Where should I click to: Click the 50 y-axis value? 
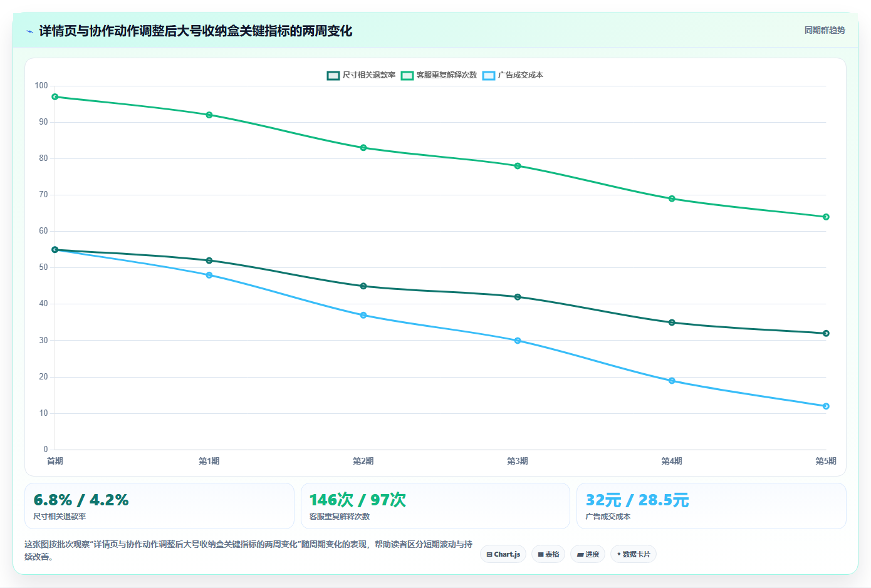click(x=43, y=267)
